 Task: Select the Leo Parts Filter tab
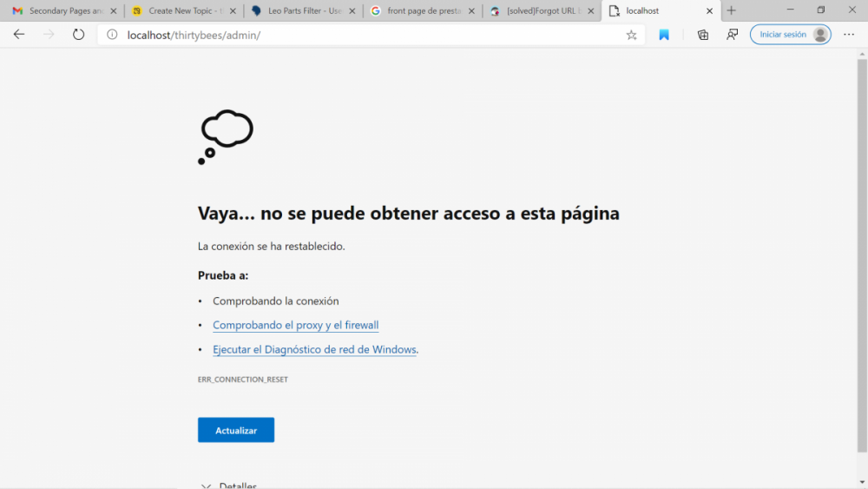point(299,11)
